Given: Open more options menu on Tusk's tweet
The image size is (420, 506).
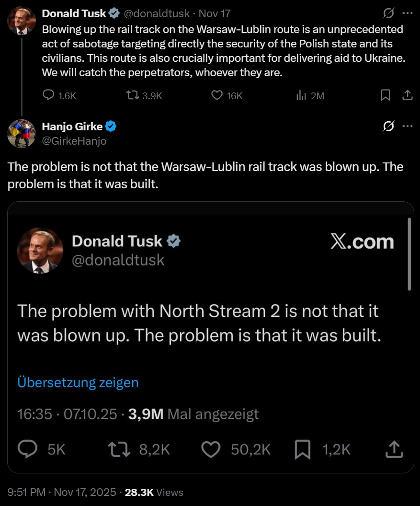Looking at the screenshot, I should (408, 13).
